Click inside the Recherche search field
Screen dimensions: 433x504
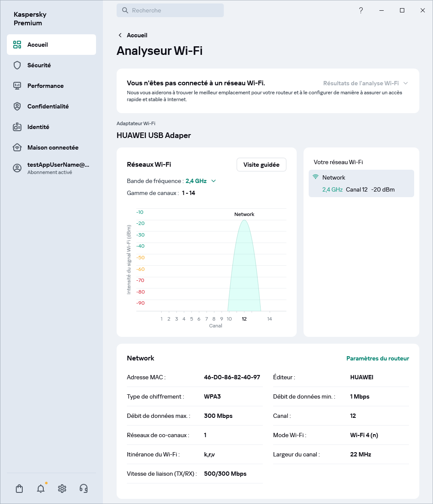[x=170, y=10]
